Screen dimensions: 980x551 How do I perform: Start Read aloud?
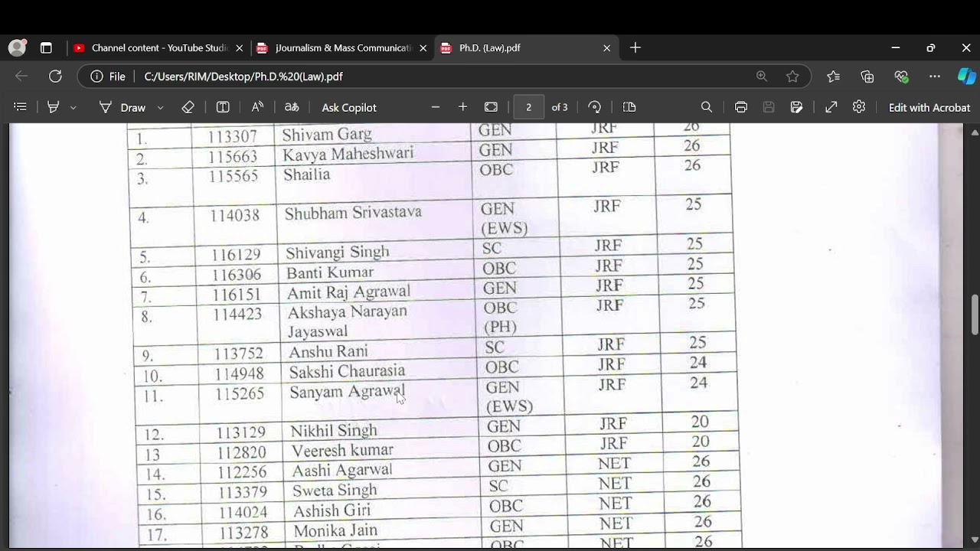coord(257,107)
